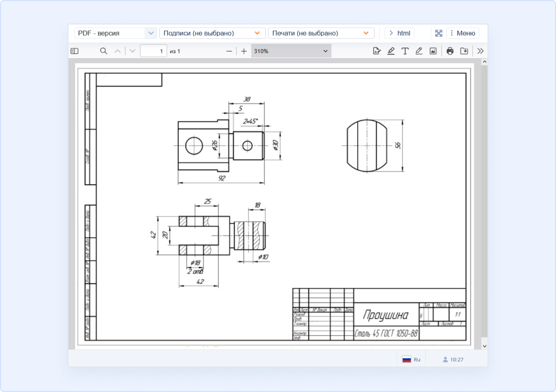The image size is (556, 392).
Task: Go to next page arrow
Action: [x=132, y=51]
